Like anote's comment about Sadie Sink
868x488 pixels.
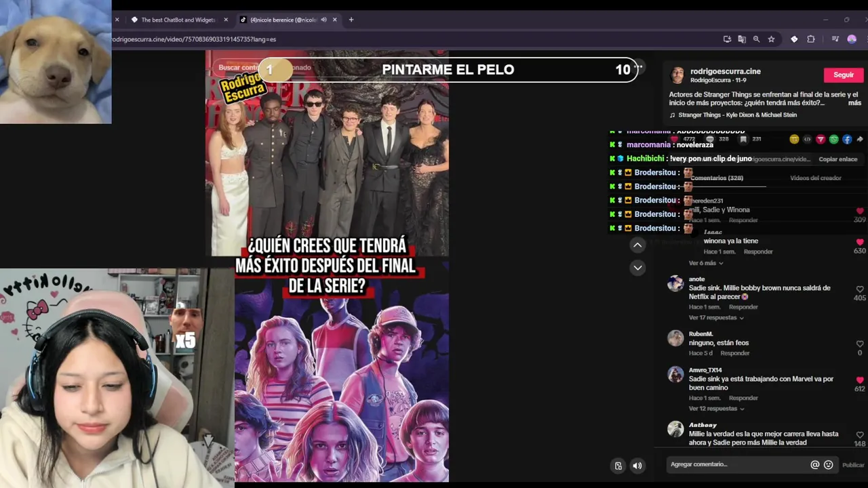tap(860, 289)
